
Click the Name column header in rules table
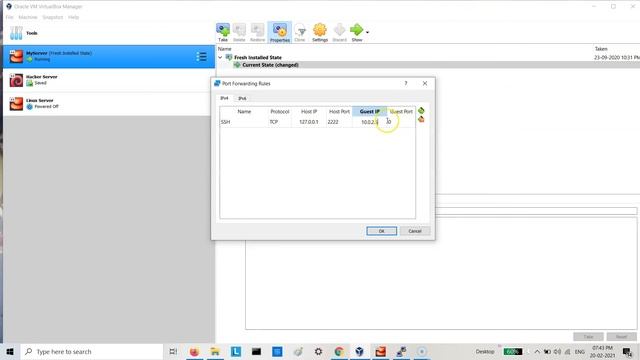point(244,111)
